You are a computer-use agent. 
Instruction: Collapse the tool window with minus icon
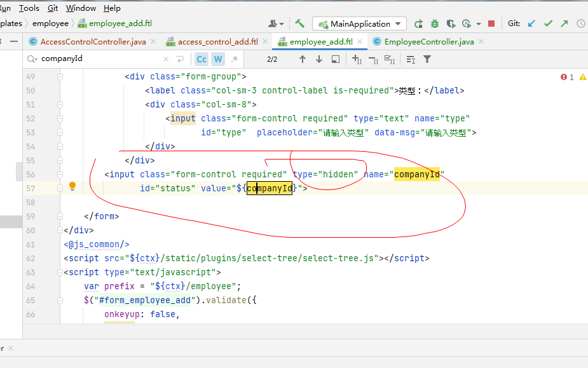pos(14,42)
